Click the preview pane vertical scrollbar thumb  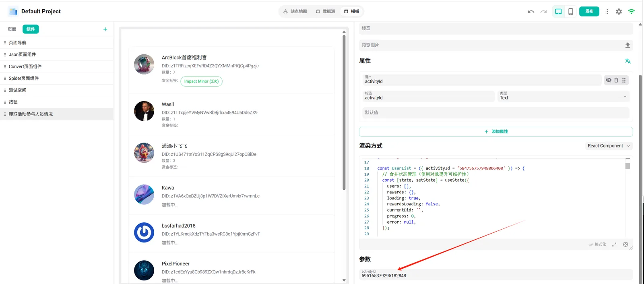344,112
